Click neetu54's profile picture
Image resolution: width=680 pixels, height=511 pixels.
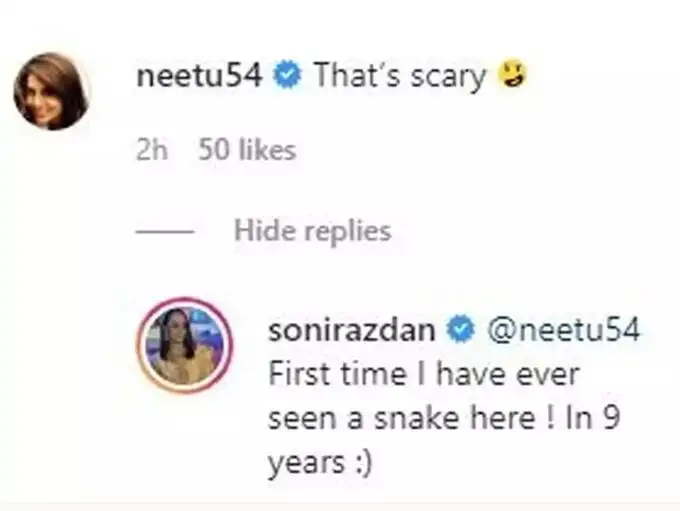pyautogui.click(x=51, y=91)
